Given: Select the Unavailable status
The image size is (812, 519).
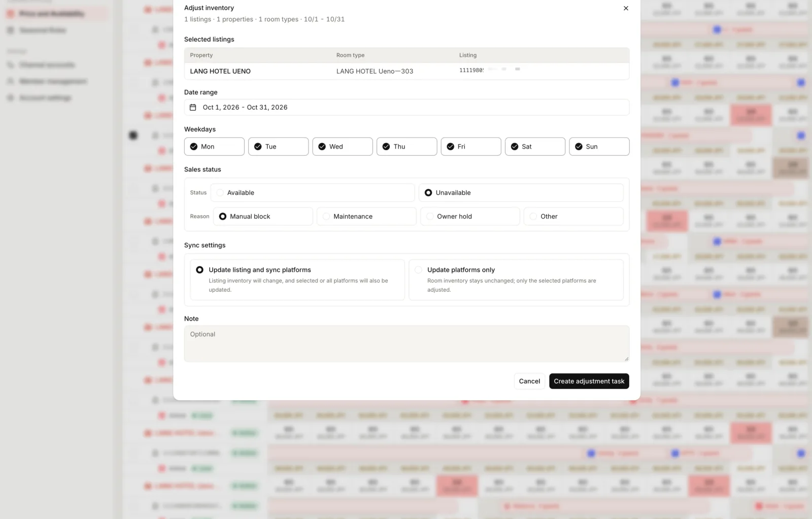Looking at the screenshot, I should [521, 193].
